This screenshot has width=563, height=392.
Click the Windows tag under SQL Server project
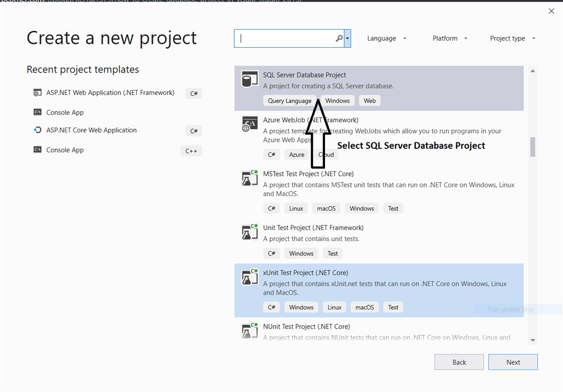tap(337, 101)
